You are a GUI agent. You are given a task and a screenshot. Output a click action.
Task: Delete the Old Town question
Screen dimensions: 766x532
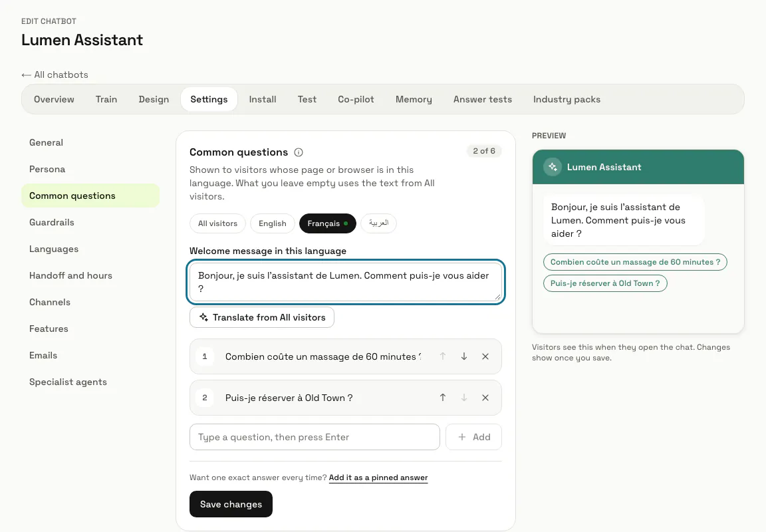[485, 398]
